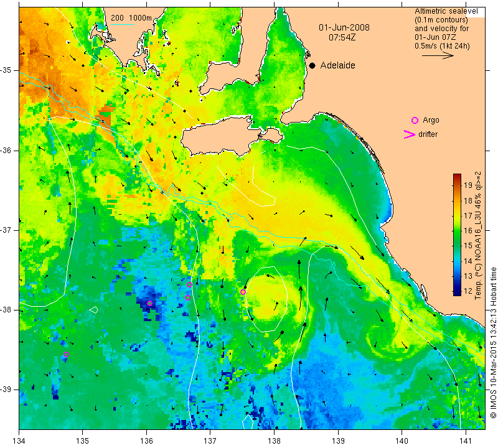Click the longitude label 140

(402, 441)
